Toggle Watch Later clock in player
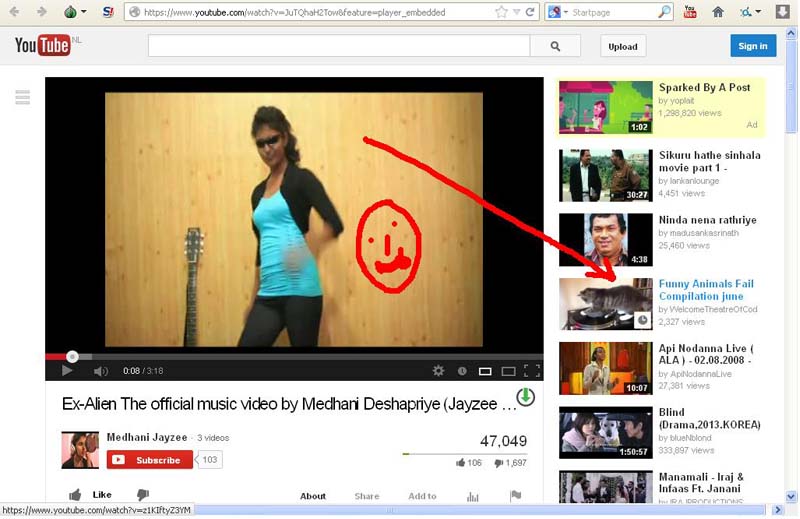The height and width of the screenshot is (519, 800). click(x=462, y=371)
